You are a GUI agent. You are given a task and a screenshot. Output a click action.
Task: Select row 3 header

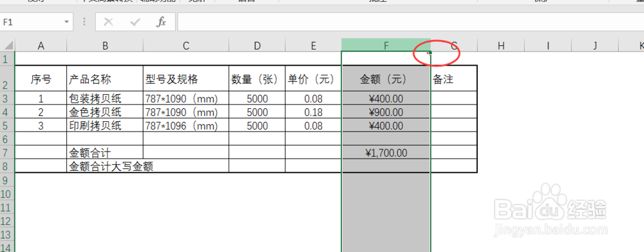(x=7, y=98)
